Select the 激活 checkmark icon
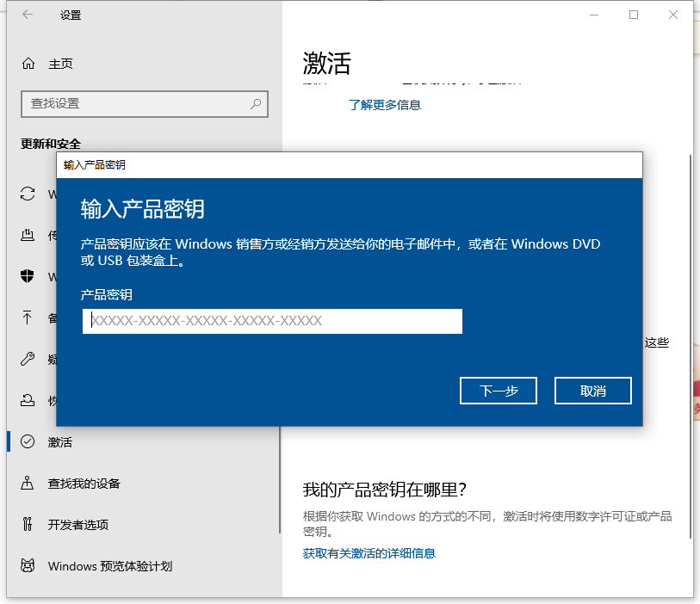The width and height of the screenshot is (700, 604). coord(27,441)
